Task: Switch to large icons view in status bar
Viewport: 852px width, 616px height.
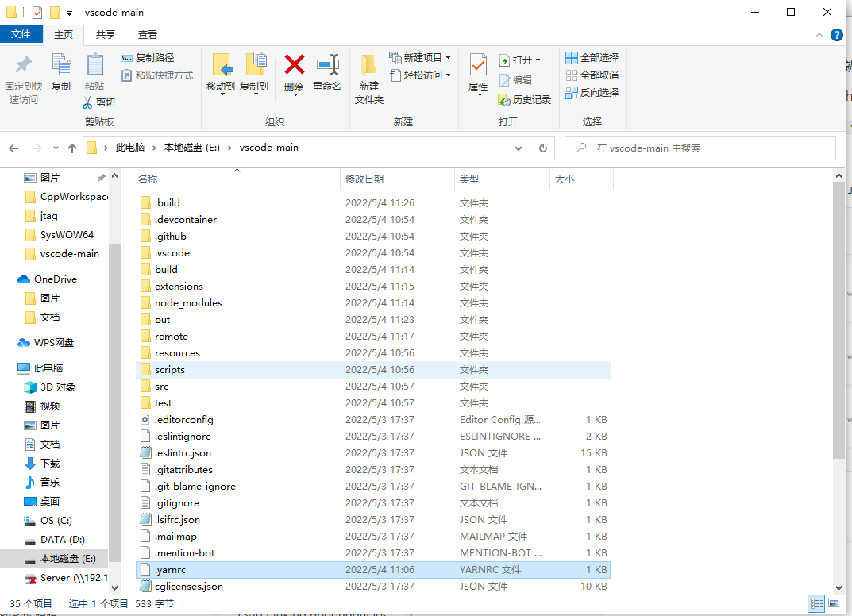Action: tap(833, 604)
